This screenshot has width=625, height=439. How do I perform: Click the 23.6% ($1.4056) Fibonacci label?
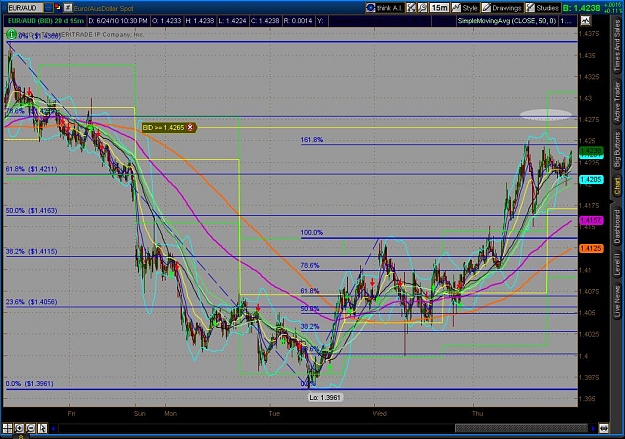(31, 302)
